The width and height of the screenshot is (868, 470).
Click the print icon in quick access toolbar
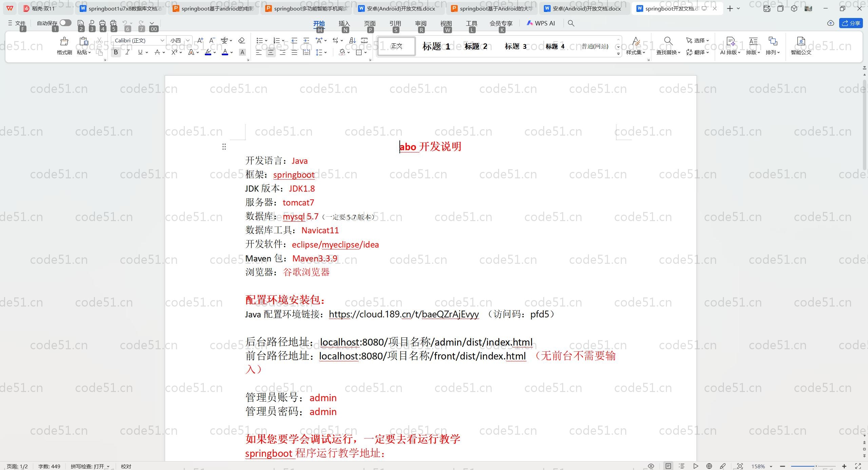(x=102, y=23)
